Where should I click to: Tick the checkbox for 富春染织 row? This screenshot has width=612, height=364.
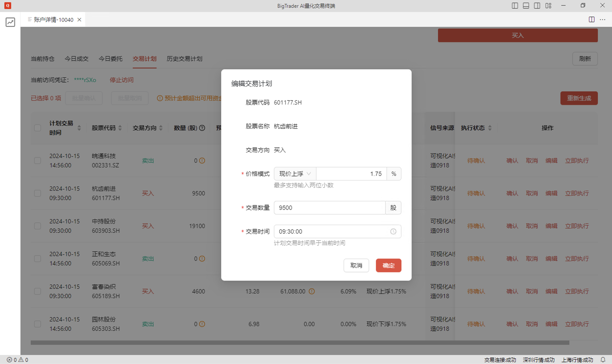tap(37, 291)
